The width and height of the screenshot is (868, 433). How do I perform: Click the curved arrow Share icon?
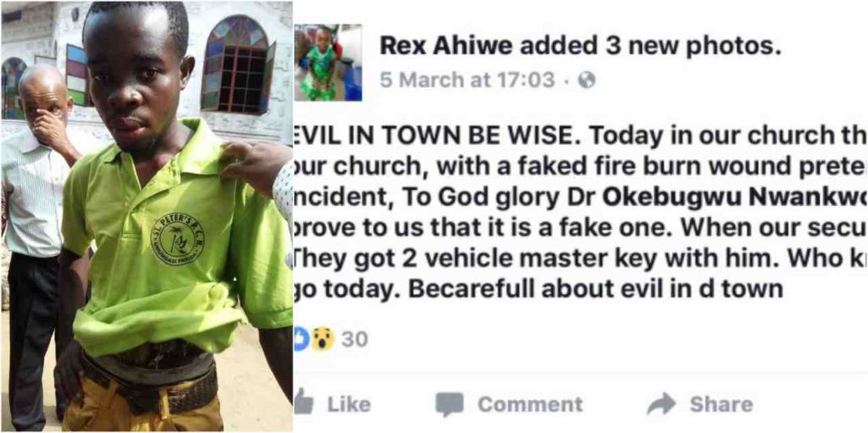click(661, 403)
